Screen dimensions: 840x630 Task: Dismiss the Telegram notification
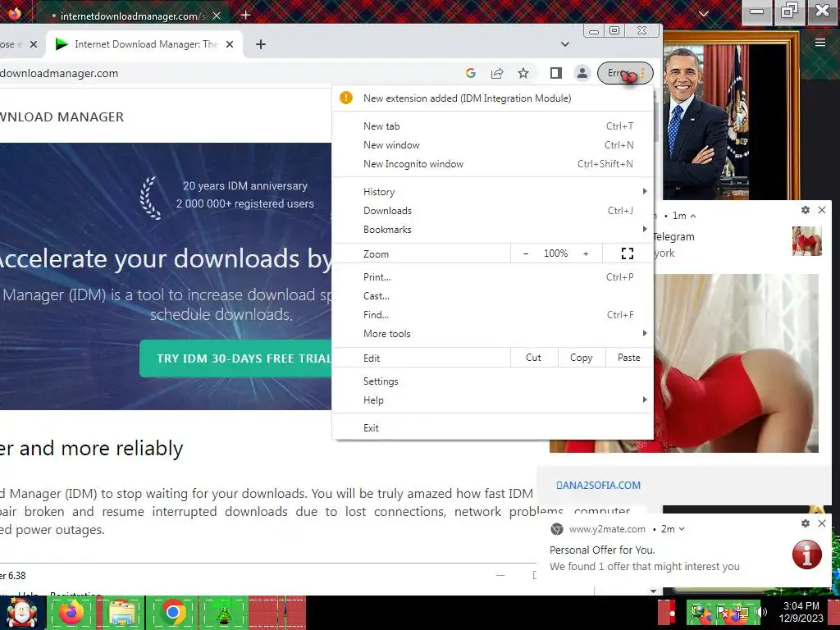click(x=822, y=210)
